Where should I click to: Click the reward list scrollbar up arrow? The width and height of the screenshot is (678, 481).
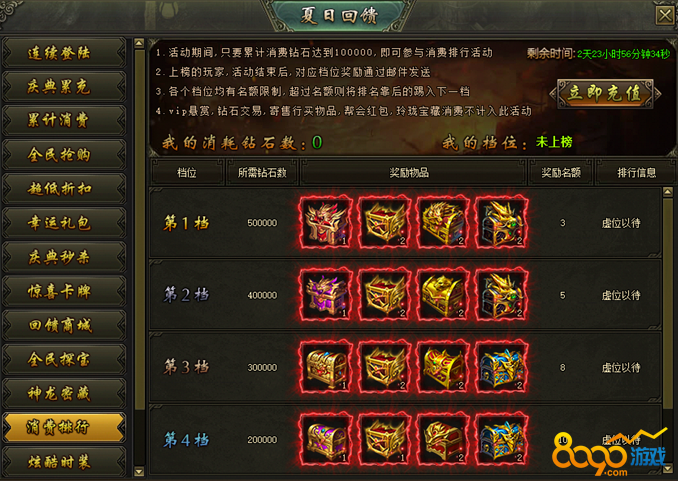[668, 192]
